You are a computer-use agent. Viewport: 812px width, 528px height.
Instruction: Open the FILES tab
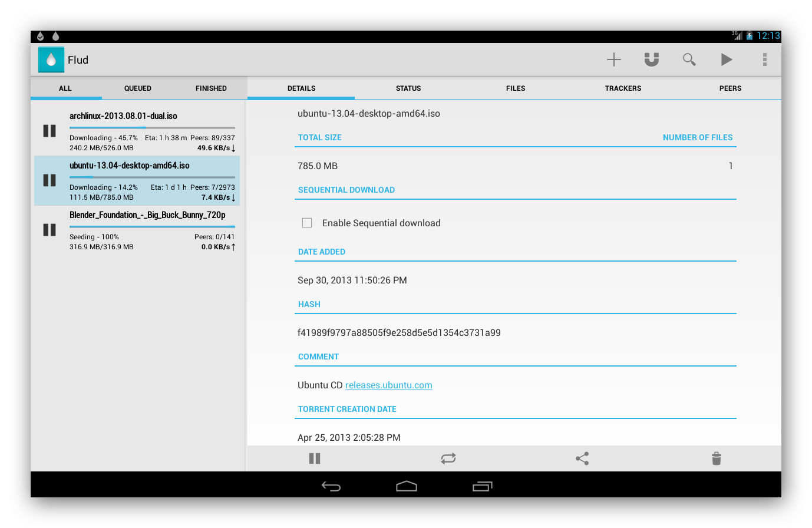point(516,88)
